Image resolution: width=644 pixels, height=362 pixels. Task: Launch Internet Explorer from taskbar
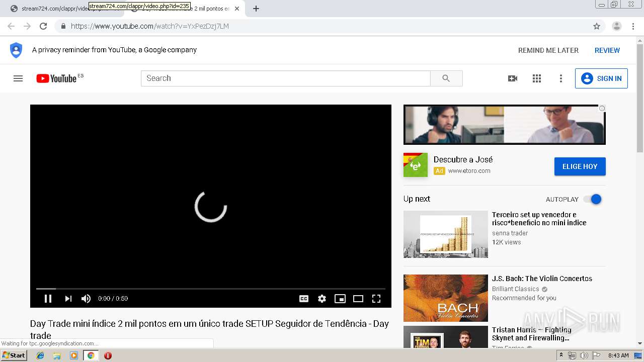coord(40,355)
